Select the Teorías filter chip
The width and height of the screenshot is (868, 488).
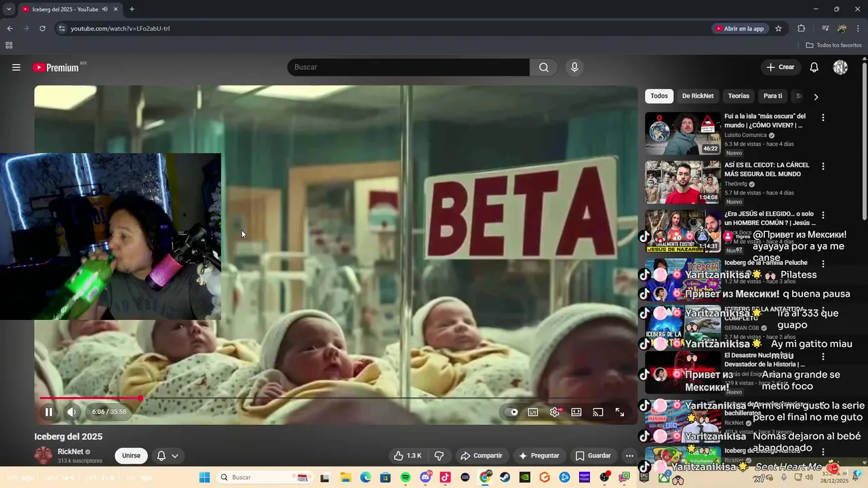[x=738, y=96]
